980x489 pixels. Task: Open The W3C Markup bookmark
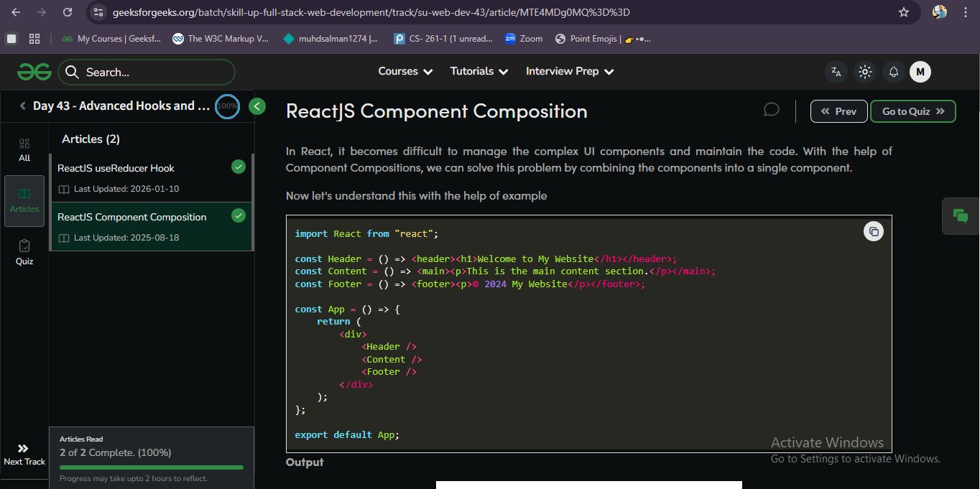click(x=221, y=39)
